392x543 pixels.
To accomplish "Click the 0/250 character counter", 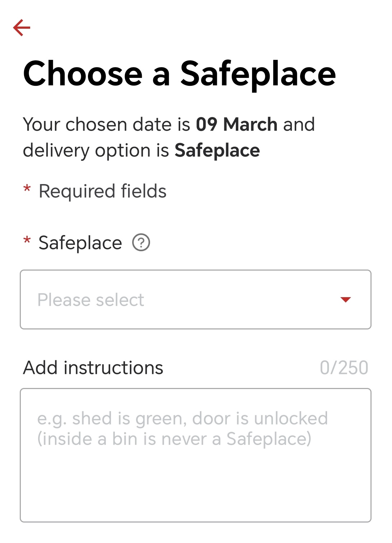I will point(344,368).
